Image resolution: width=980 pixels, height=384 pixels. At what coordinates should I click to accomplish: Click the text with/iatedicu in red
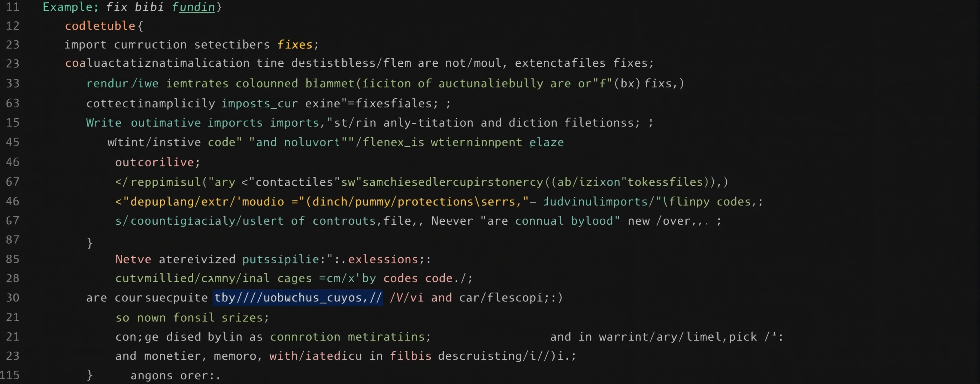point(315,356)
